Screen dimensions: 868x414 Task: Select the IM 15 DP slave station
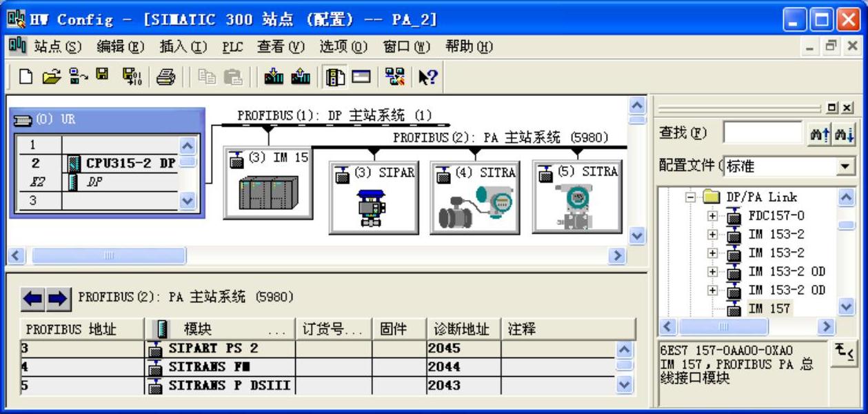(x=268, y=182)
